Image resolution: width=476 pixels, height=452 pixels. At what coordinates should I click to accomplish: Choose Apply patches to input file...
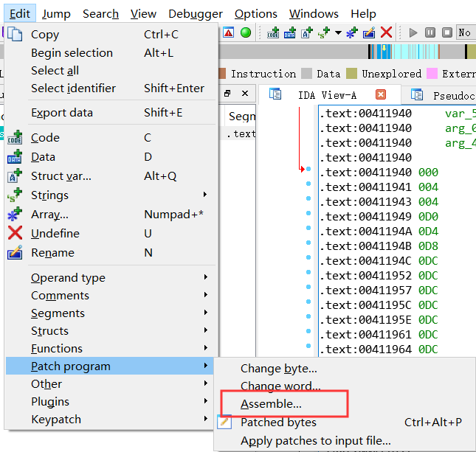[316, 441]
